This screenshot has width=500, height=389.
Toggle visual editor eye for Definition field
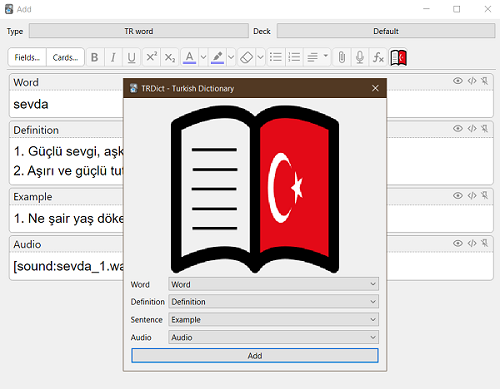click(458, 128)
